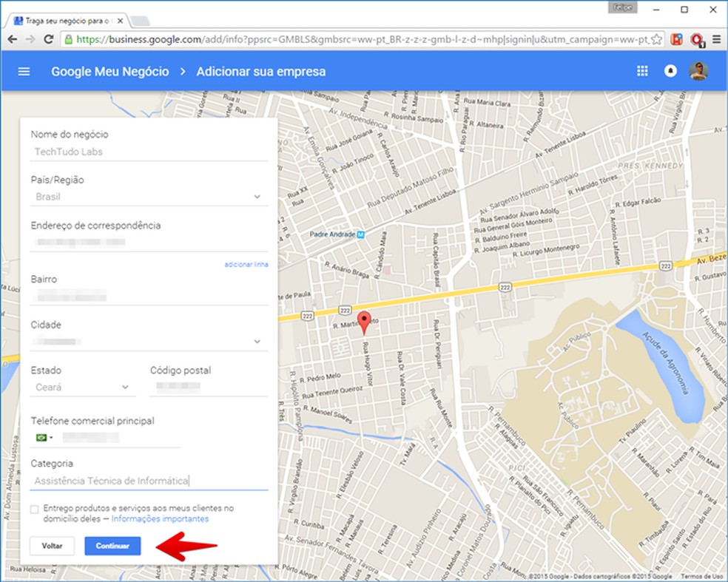Go forward in browser history
728x582 pixels.
30,39
